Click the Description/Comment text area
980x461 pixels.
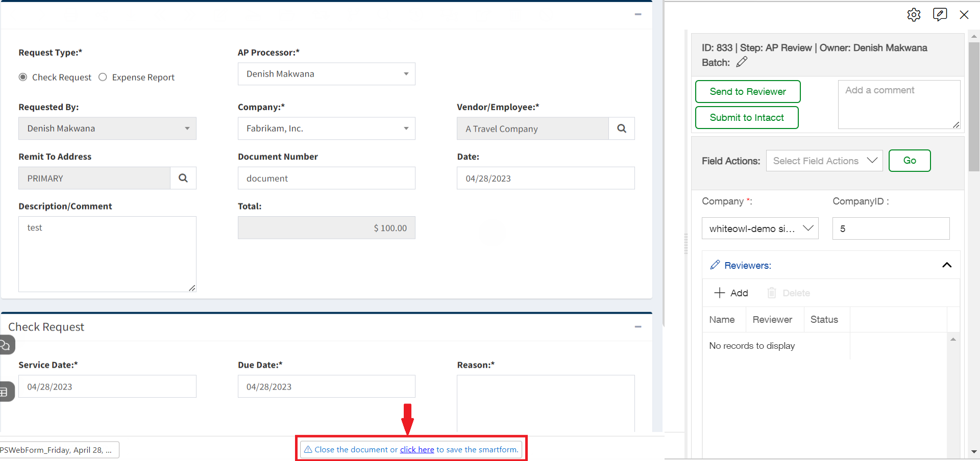[107, 254]
